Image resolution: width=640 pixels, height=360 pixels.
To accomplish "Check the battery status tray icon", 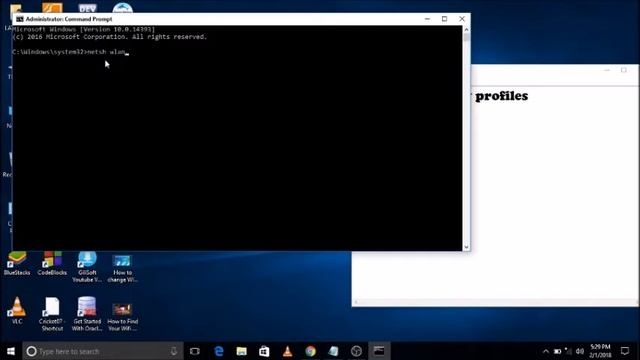I will (x=558, y=351).
